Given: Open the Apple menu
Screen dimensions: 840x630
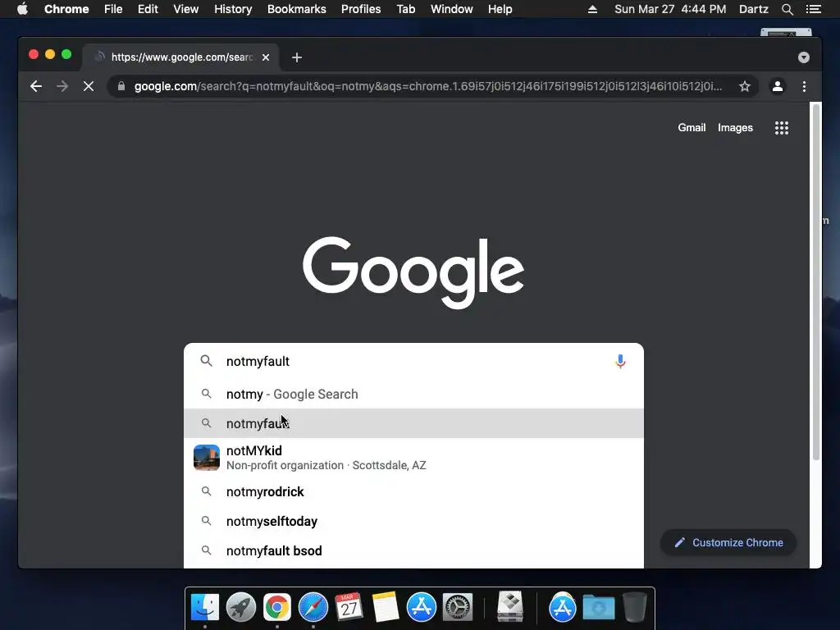Looking at the screenshot, I should pos(22,9).
